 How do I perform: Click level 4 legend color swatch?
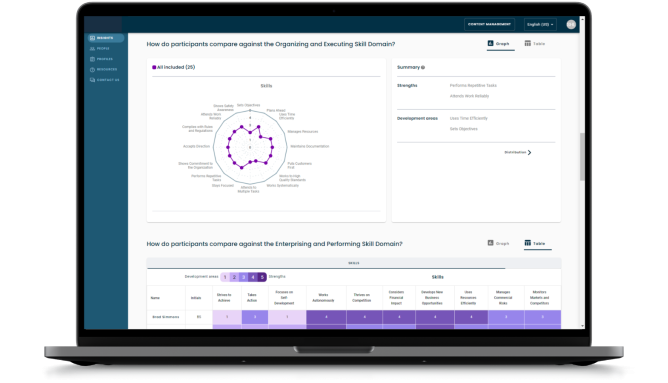(253, 277)
